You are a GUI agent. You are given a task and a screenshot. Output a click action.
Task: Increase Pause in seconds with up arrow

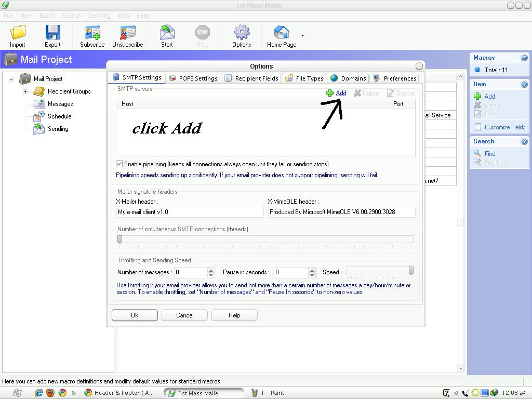coord(312,270)
